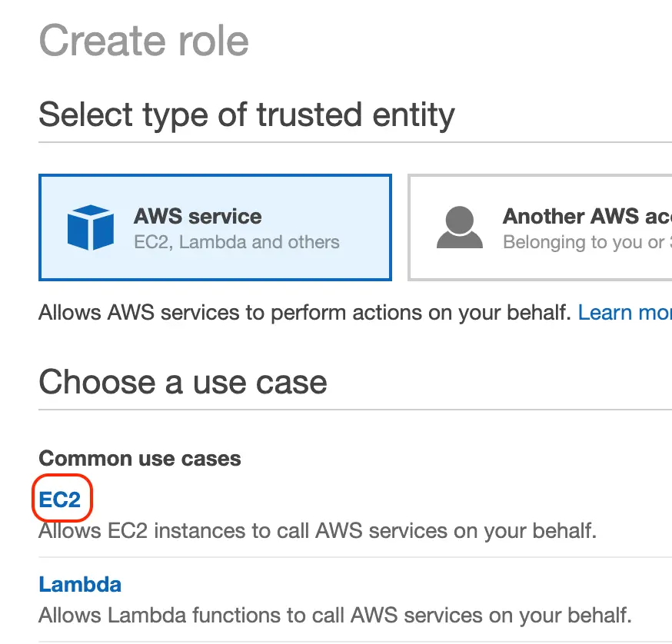Click the Choose a use case heading
The image size is (672, 644).
pos(182,382)
